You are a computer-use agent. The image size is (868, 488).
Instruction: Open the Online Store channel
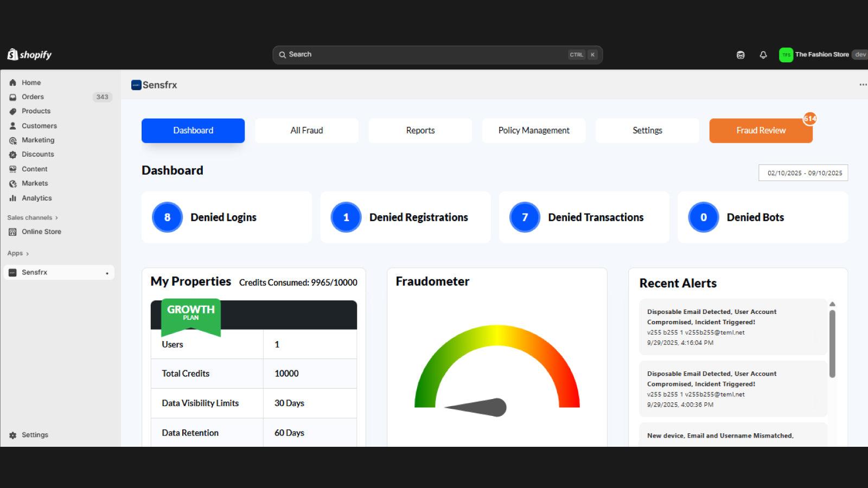[x=41, y=232]
